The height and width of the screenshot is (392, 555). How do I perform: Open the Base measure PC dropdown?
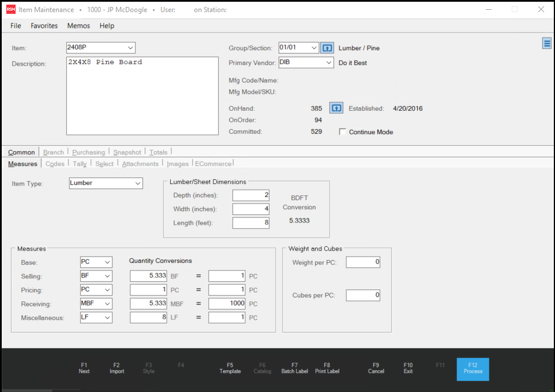[x=107, y=262]
